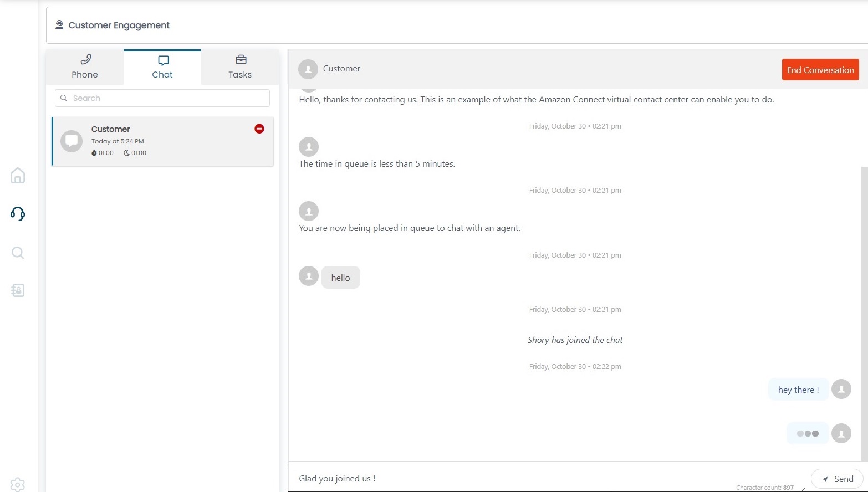
Task: Select the headset Customer Engagement sidebar icon
Action: coord(18,214)
